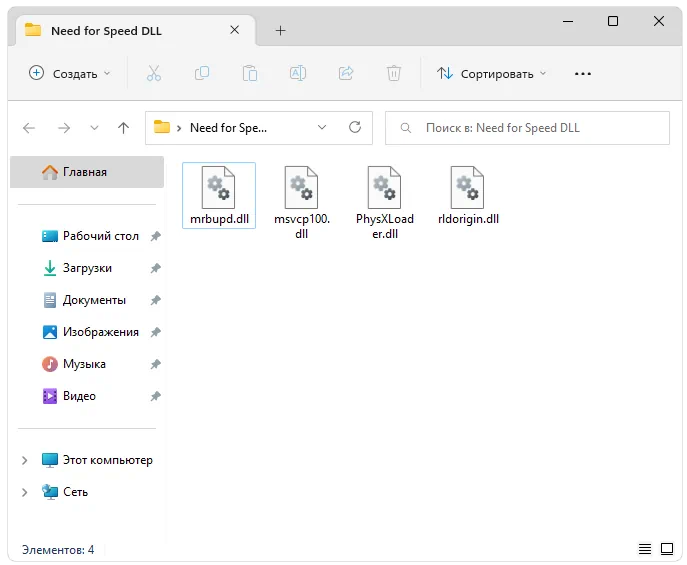Unpin Рабочий стол via pin icon
This screenshot has width=687, height=565.
tap(156, 237)
